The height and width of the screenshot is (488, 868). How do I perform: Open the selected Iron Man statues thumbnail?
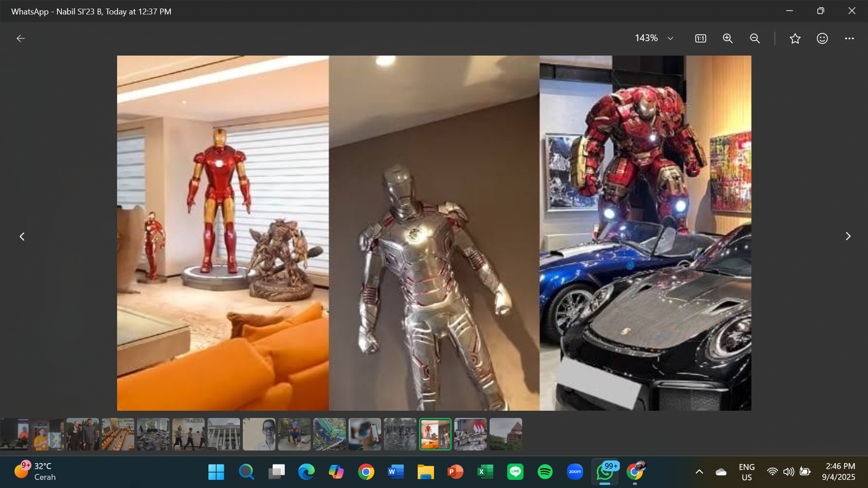435,434
